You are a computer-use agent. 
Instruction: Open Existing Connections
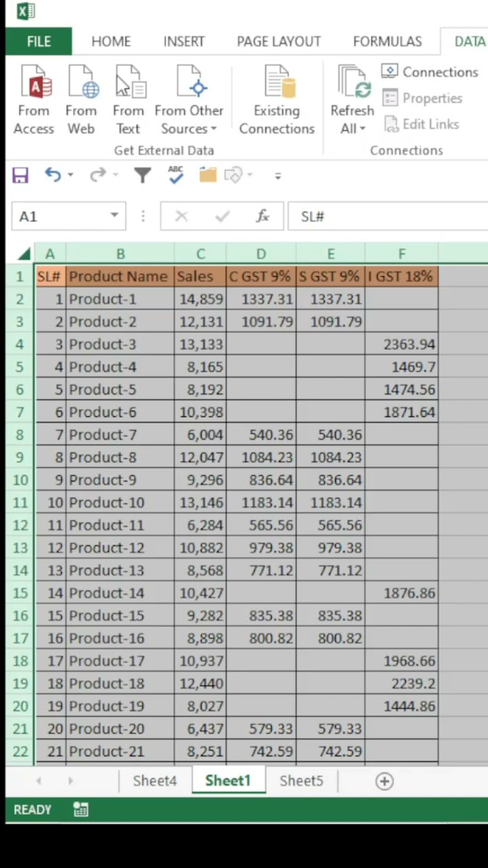coord(277,100)
